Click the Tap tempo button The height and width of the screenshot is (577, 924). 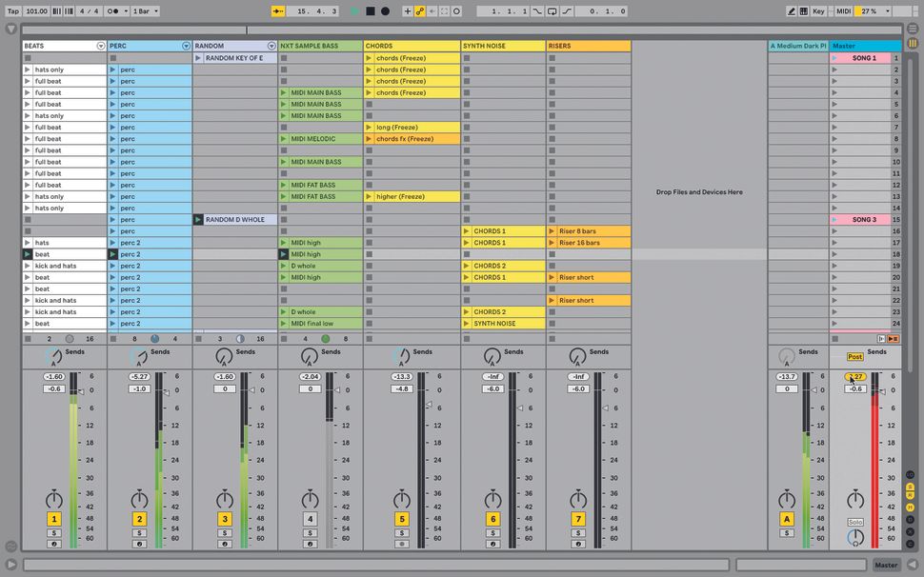tap(11, 10)
